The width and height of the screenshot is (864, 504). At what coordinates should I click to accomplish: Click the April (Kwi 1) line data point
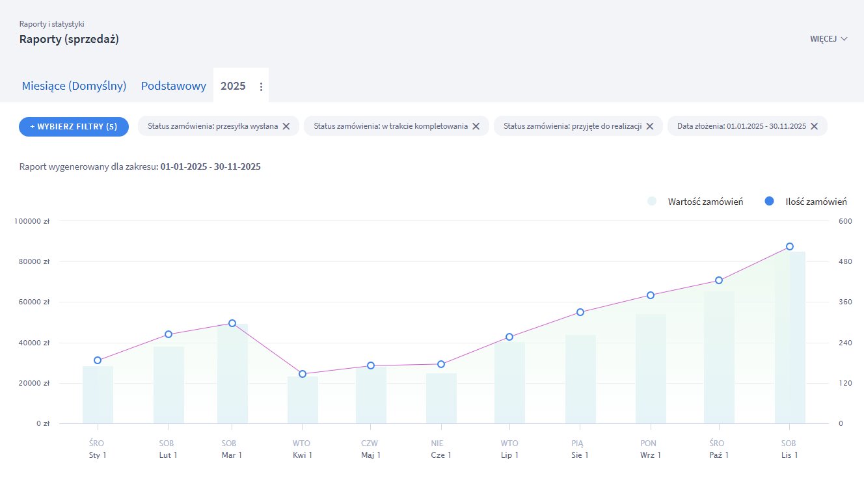[303, 374]
